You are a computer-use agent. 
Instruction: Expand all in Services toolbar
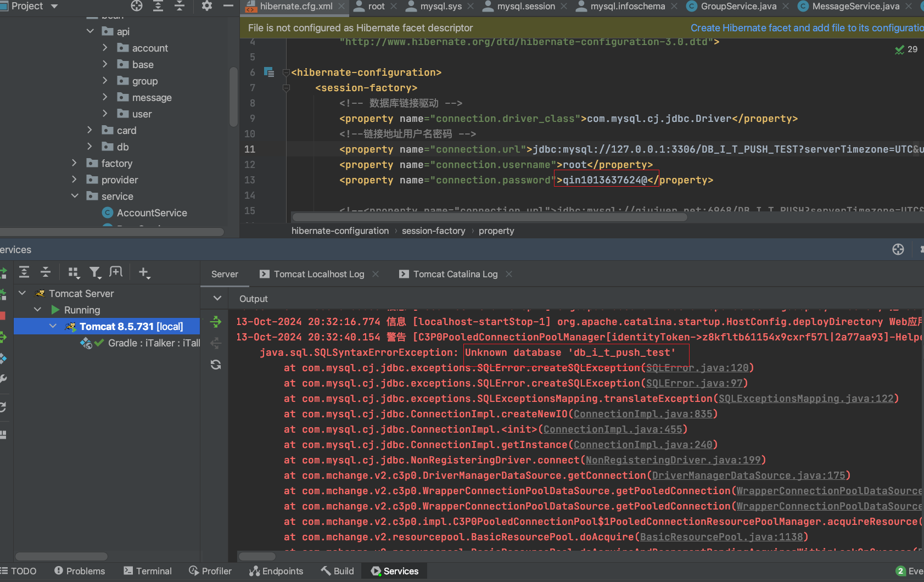click(x=24, y=272)
